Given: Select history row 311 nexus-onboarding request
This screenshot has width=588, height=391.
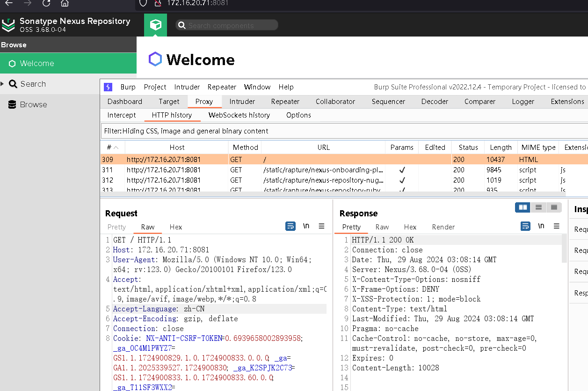Looking at the screenshot, I should (344, 170).
